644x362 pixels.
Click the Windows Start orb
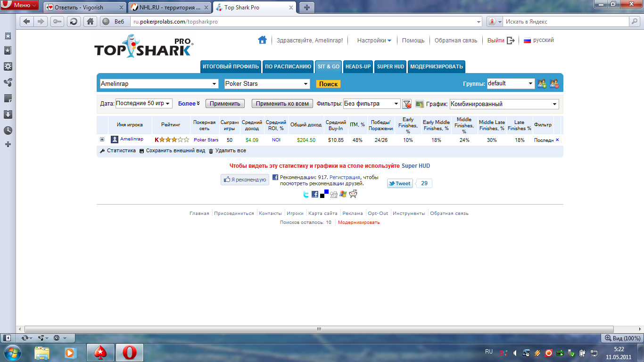point(13,353)
